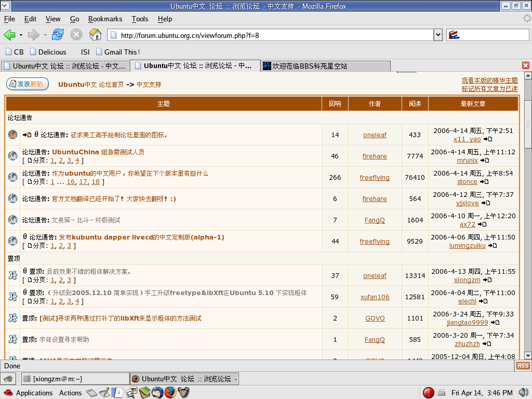Screen dimensions: 532x399
Task: Launch the text editor notepad-and-pencil icon
Action: [x=104, y=393]
